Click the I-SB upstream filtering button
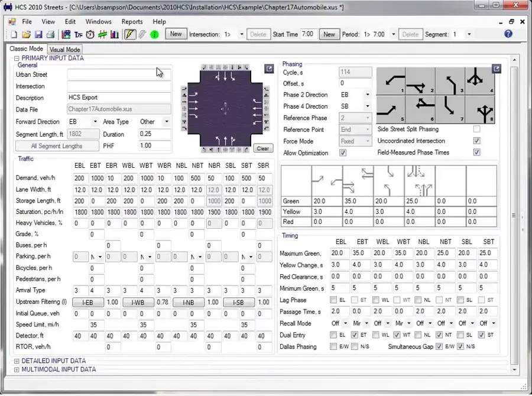Viewport: 532px width, 396px height. click(239, 303)
